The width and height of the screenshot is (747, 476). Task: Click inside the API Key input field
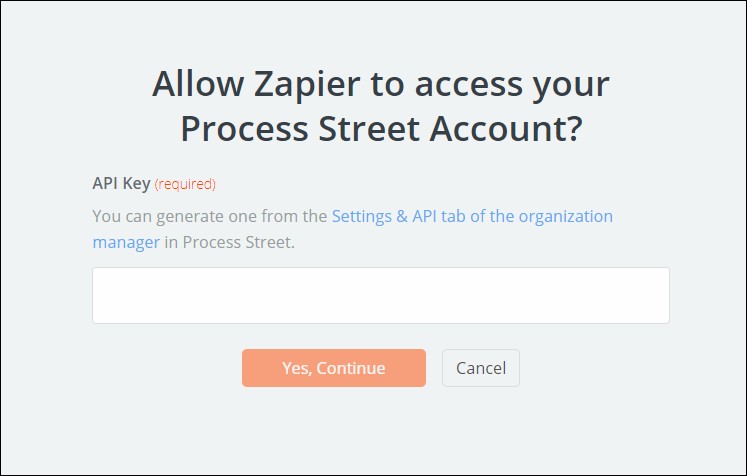(381, 295)
